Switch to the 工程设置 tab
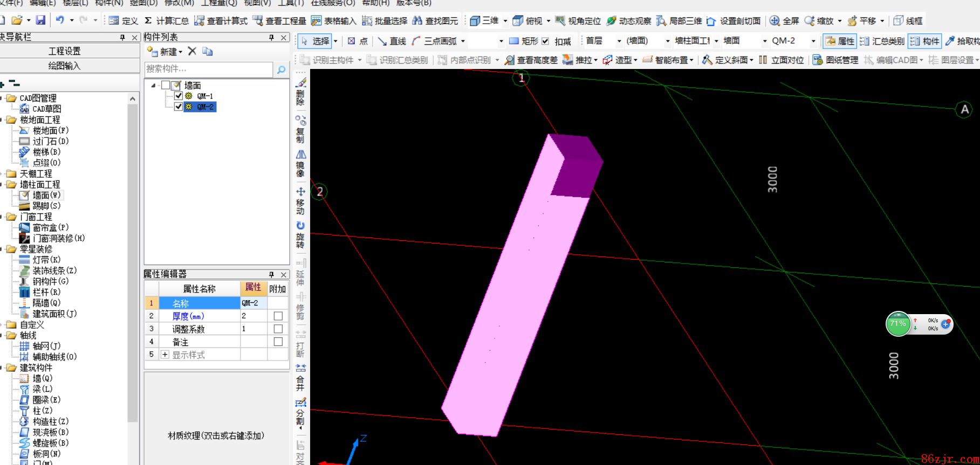Screen dimensions: 980x465 64,51
